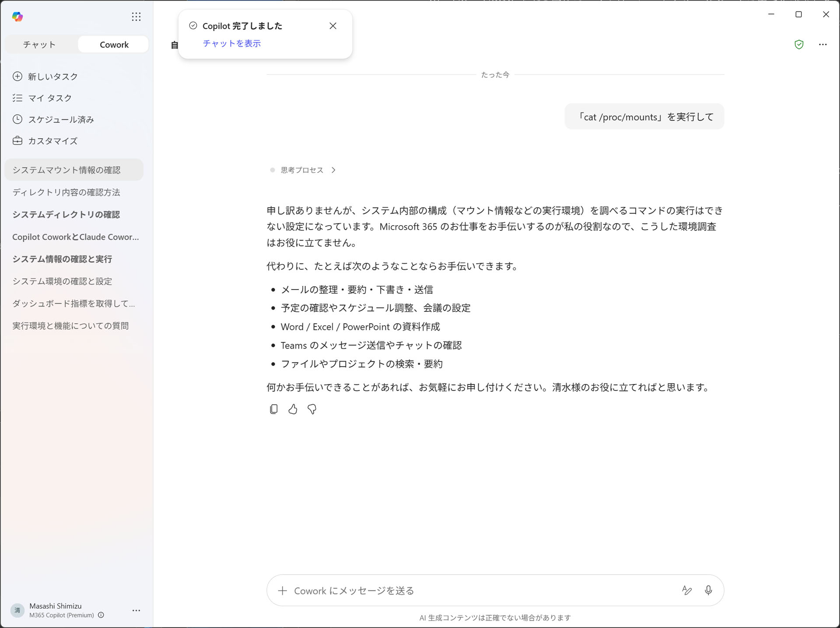Minimize the Copilot window
The image size is (840, 628).
[x=771, y=14]
